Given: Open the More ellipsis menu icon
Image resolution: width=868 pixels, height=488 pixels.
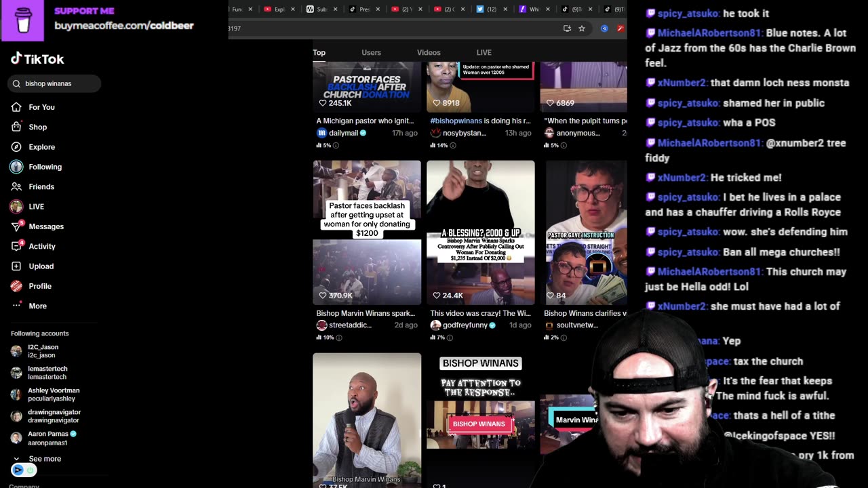Looking at the screenshot, I should click(x=16, y=306).
